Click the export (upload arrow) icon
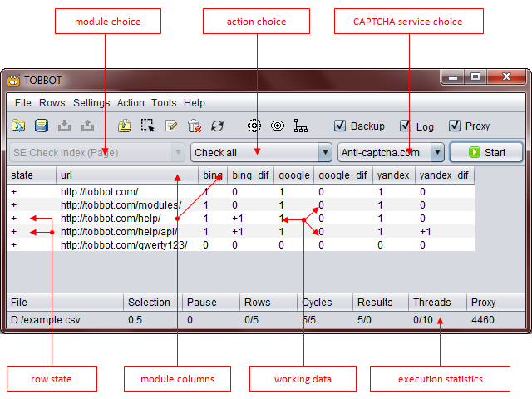Image resolution: width=532 pixels, height=399 pixels. (87, 126)
